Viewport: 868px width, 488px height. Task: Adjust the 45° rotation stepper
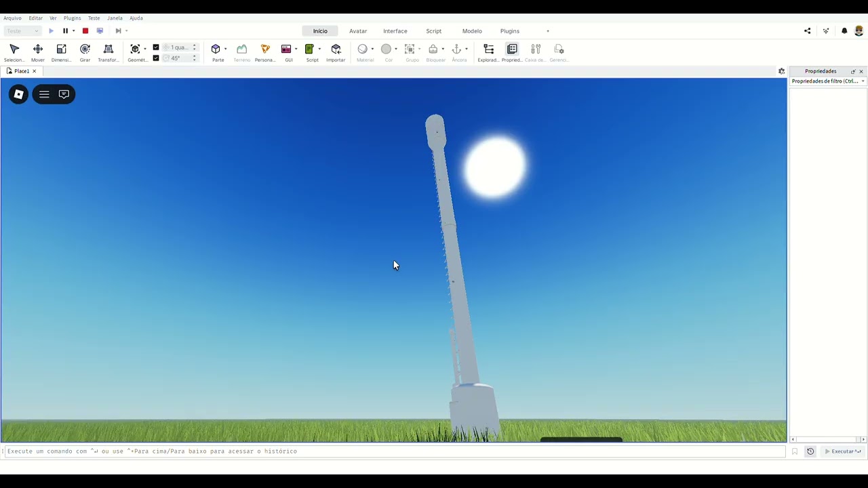[195, 58]
